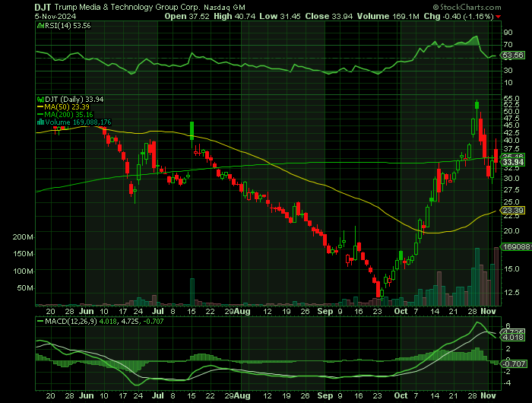Click the 200M volume axis label
532x403 pixels.
(23, 237)
